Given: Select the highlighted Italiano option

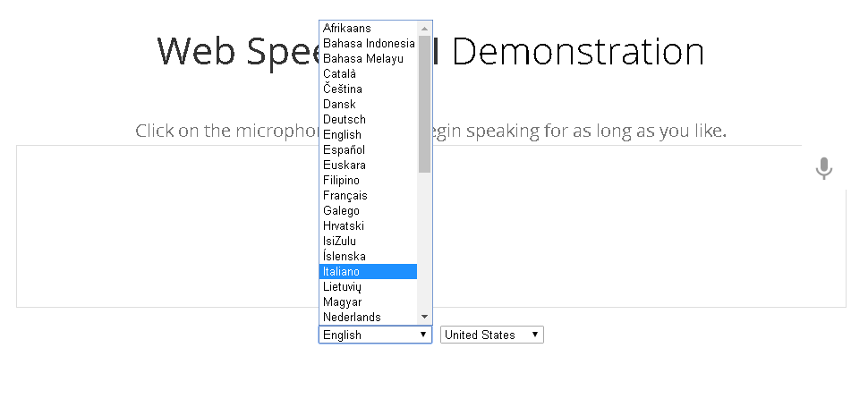Looking at the screenshot, I should click(x=368, y=272).
